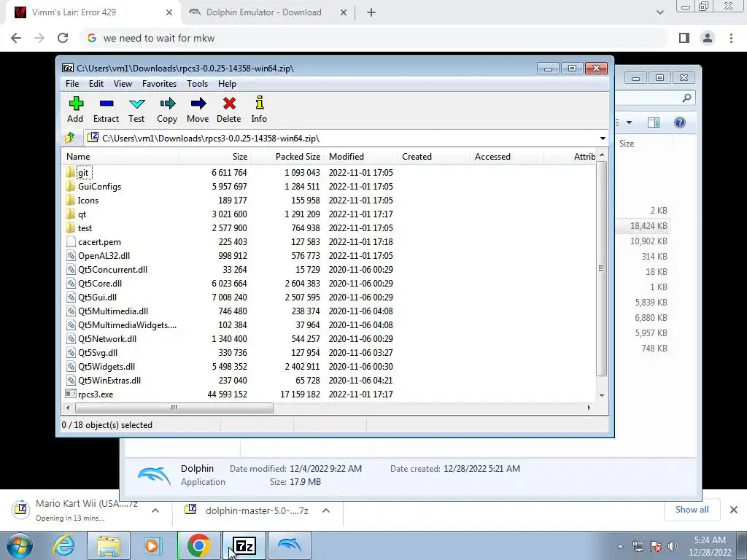Sort by Packed Size column header
This screenshot has height=560, width=747.
point(287,157)
